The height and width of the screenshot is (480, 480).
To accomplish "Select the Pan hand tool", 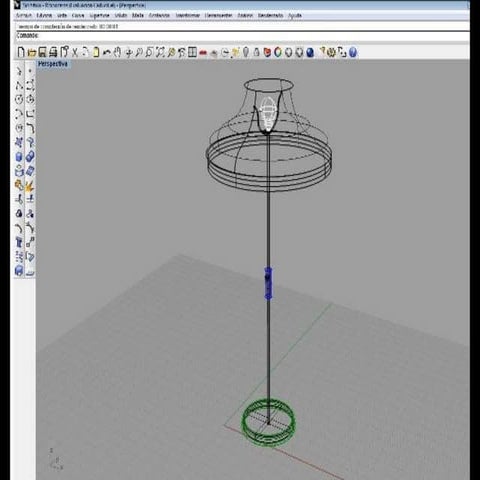I will click(117, 52).
